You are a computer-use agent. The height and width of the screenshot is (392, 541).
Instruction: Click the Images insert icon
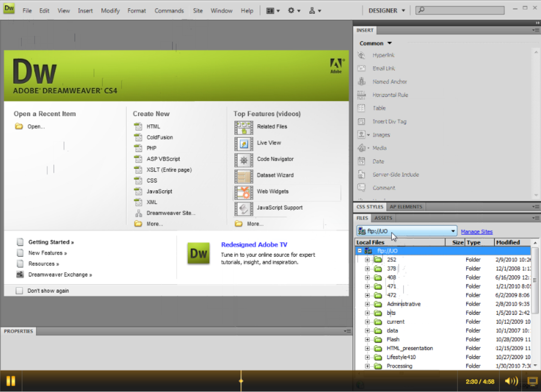point(361,135)
